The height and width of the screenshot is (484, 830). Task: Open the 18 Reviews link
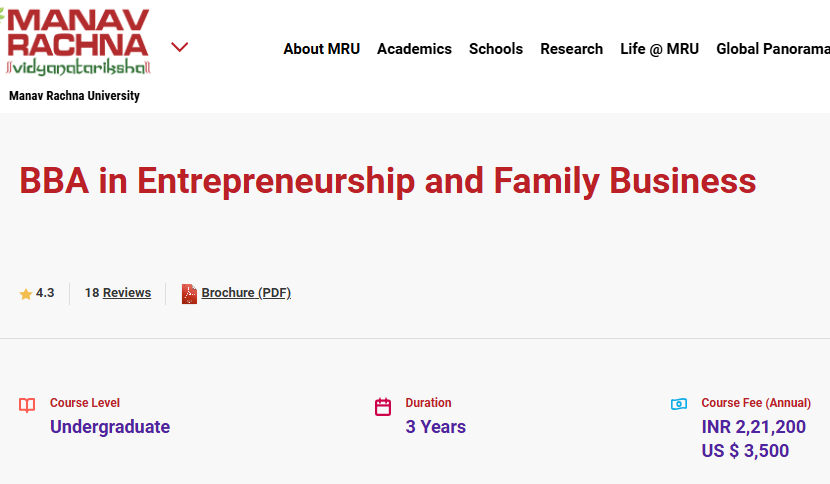pos(126,293)
